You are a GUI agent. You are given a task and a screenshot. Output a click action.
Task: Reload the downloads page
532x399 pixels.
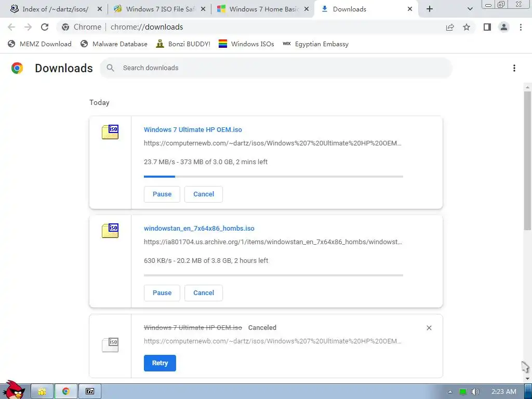(45, 27)
